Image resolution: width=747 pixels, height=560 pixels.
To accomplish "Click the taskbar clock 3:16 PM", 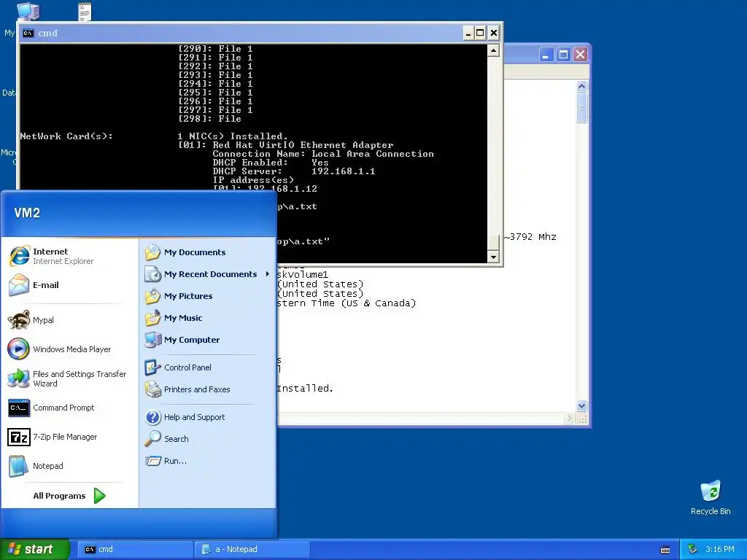I will tap(719, 549).
